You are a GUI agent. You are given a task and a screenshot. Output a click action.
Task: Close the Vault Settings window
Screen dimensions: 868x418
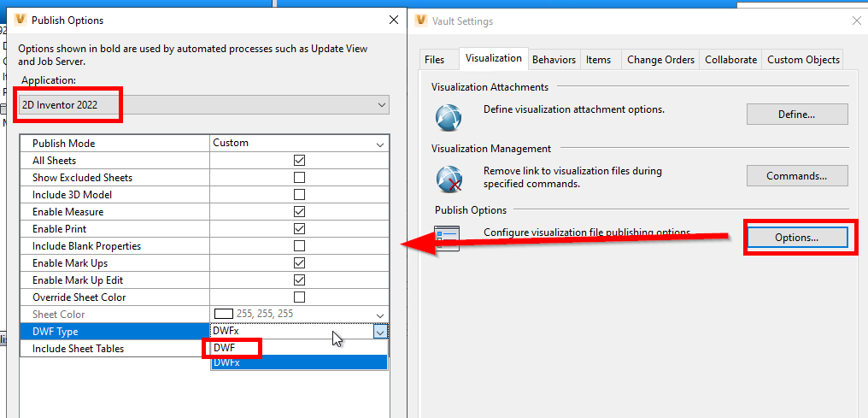(x=856, y=21)
